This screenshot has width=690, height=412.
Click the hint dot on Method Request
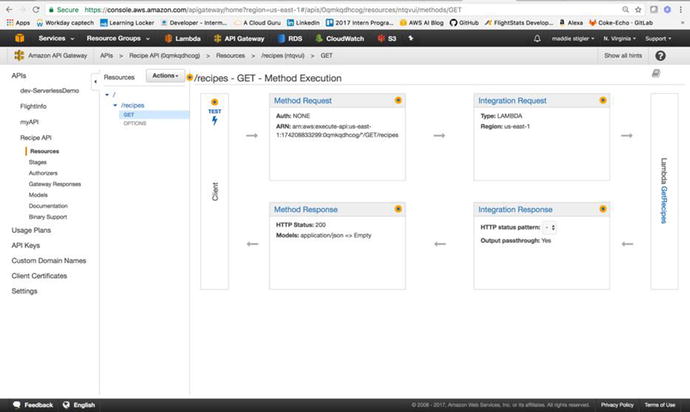(x=398, y=100)
